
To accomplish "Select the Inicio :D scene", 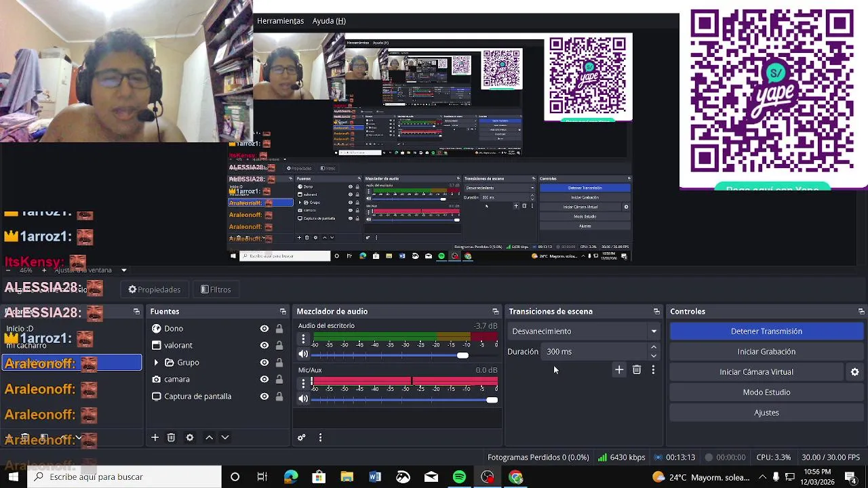I will point(71,329).
